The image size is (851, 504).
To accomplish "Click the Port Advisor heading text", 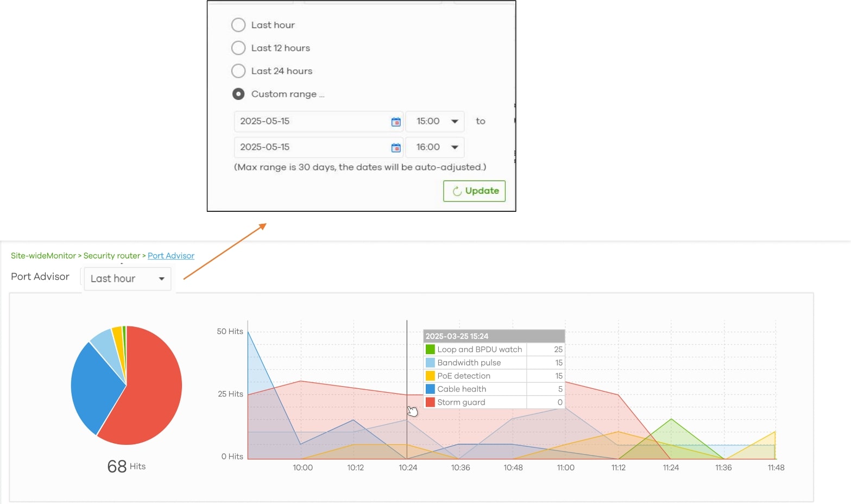I will [x=40, y=276].
